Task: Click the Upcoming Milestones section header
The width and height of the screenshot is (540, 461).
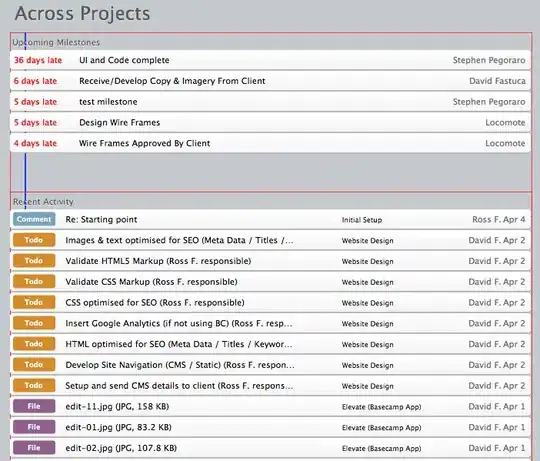Action: pyautogui.click(x=56, y=42)
